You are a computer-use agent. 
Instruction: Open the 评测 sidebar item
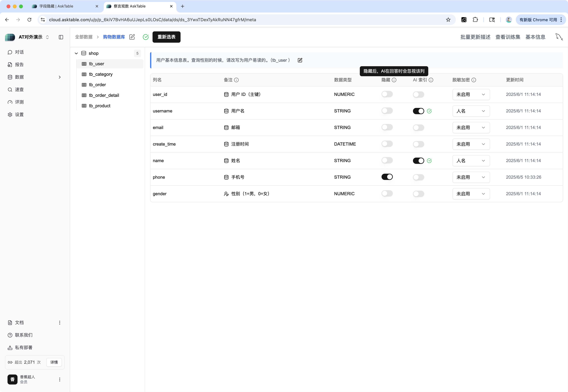point(20,102)
